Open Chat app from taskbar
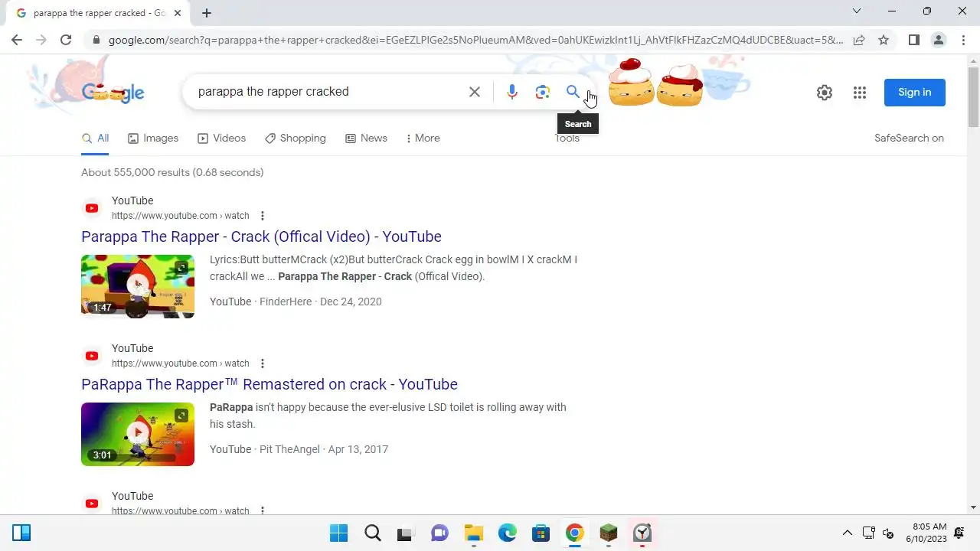 click(439, 533)
